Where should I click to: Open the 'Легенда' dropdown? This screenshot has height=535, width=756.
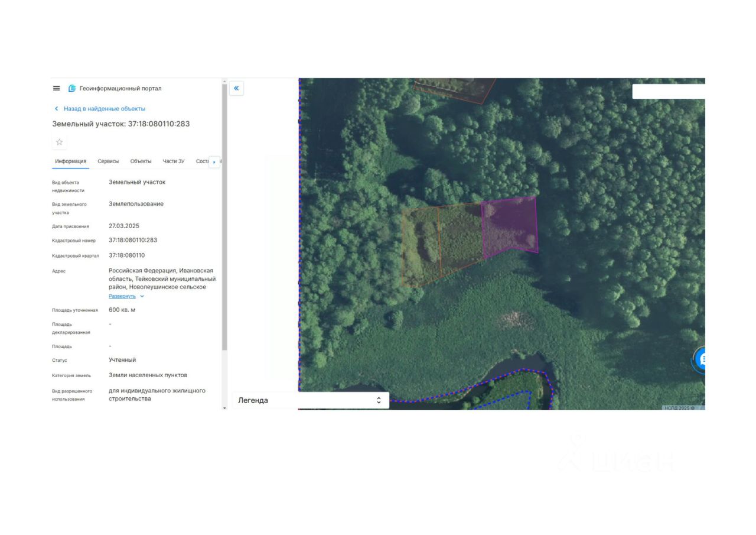coord(311,400)
